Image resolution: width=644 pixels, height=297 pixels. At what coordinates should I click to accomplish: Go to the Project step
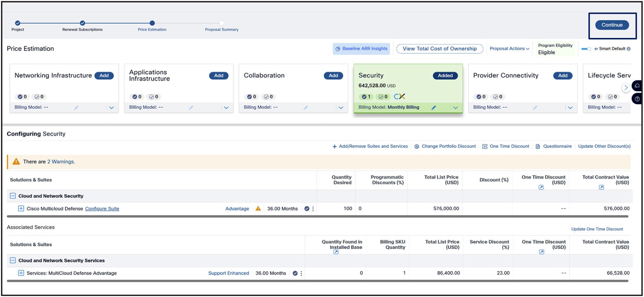click(x=18, y=23)
